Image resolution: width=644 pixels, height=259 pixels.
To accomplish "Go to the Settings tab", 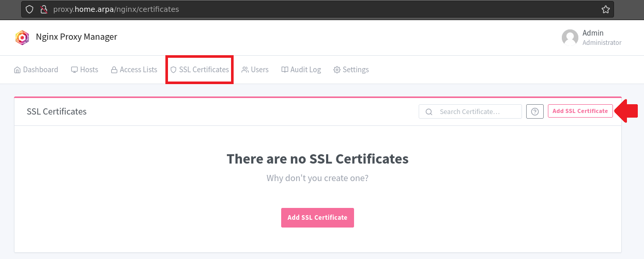I will tap(351, 70).
